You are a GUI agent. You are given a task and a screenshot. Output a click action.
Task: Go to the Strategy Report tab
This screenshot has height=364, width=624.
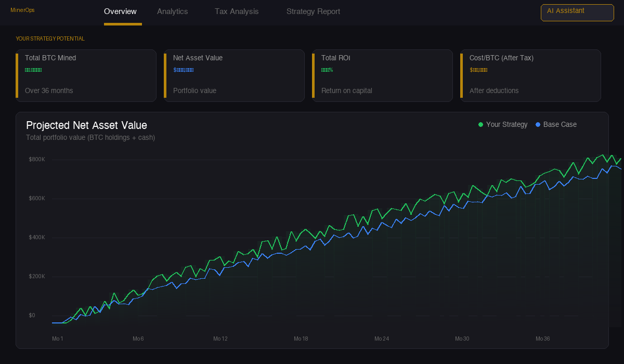(314, 11)
